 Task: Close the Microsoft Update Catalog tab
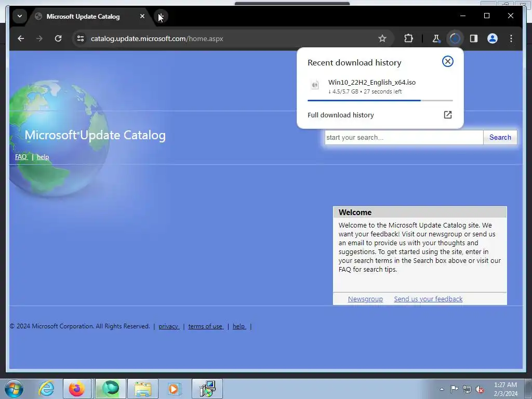point(142,16)
